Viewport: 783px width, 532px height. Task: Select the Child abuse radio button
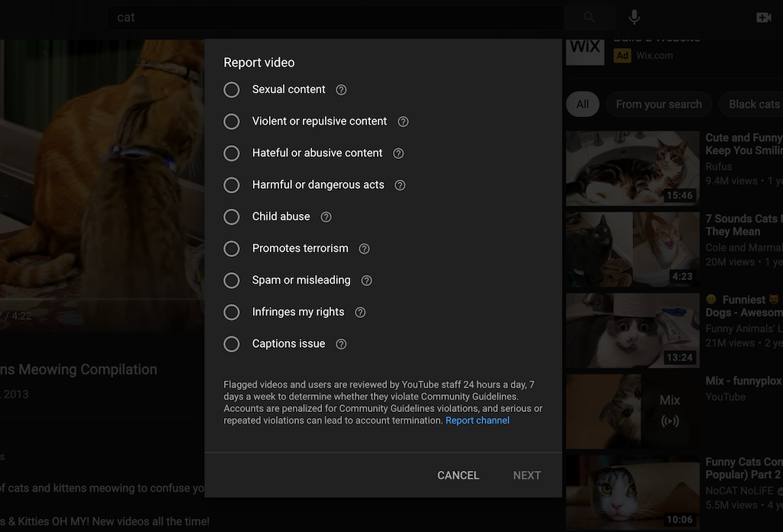click(232, 216)
